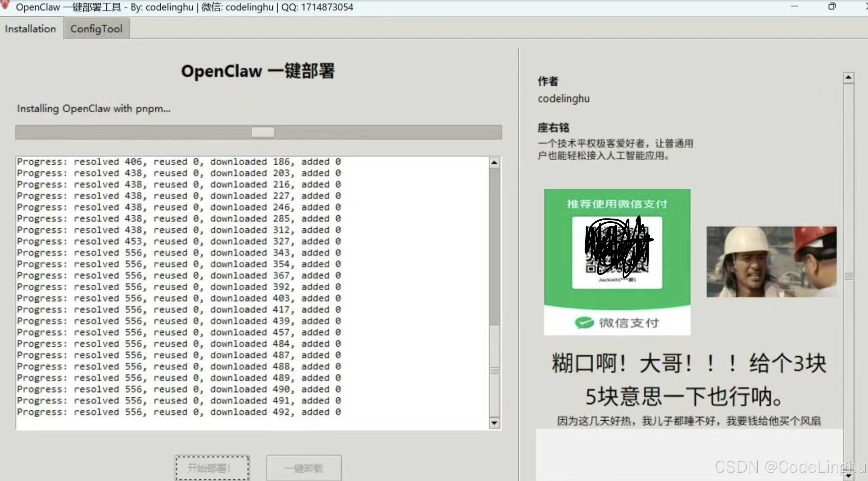Viewport: 868px width, 481px height.
Task: Minimize the OpenClaw window
Action: click(x=794, y=6)
